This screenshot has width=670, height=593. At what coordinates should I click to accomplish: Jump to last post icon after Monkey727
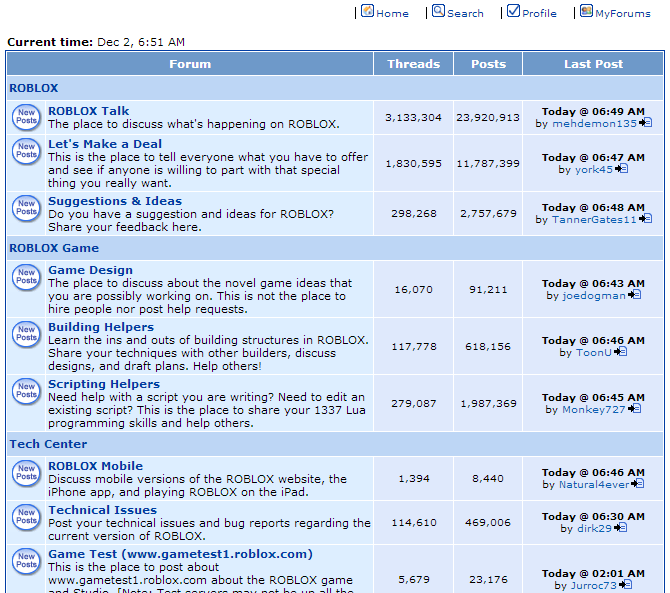(635, 409)
